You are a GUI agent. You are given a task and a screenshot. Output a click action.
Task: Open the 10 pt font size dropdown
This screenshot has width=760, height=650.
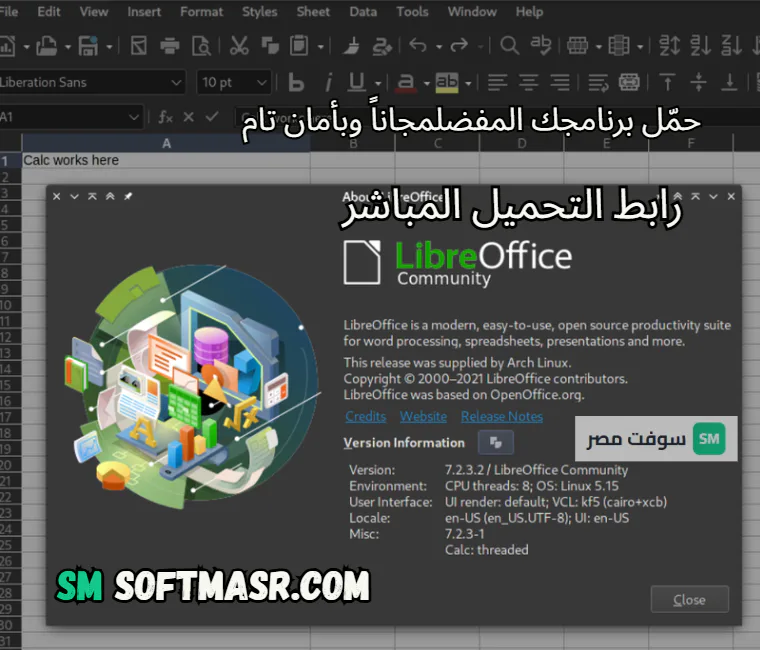pyautogui.click(x=262, y=83)
